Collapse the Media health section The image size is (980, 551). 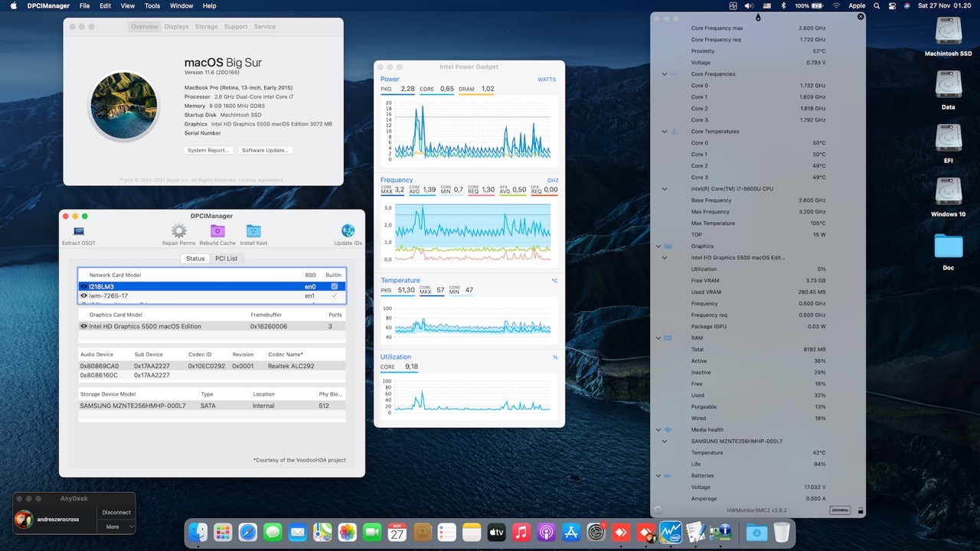click(658, 430)
